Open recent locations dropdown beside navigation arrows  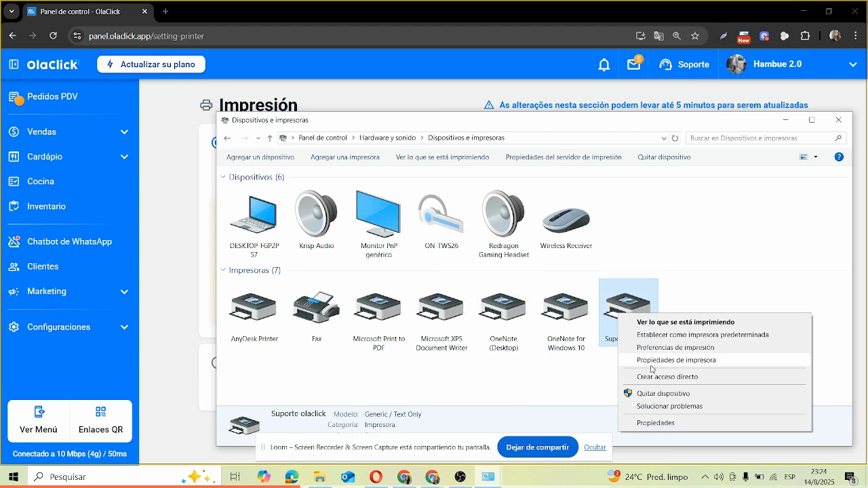coord(258,138)
